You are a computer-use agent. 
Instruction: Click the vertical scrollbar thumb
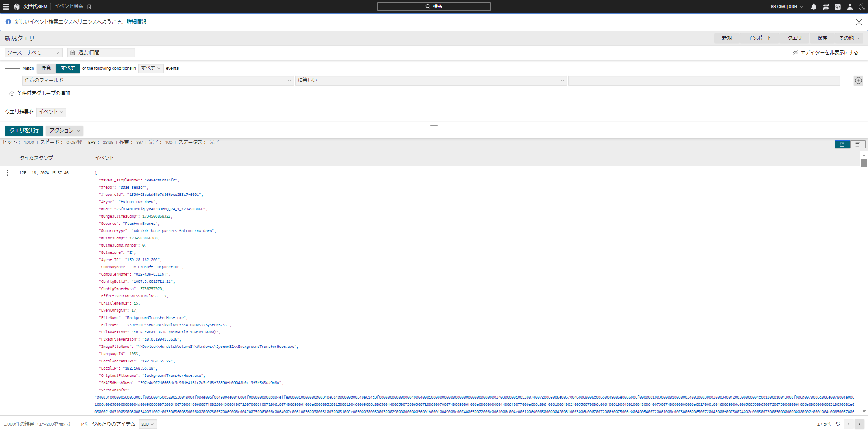click(x=864, y=162)
